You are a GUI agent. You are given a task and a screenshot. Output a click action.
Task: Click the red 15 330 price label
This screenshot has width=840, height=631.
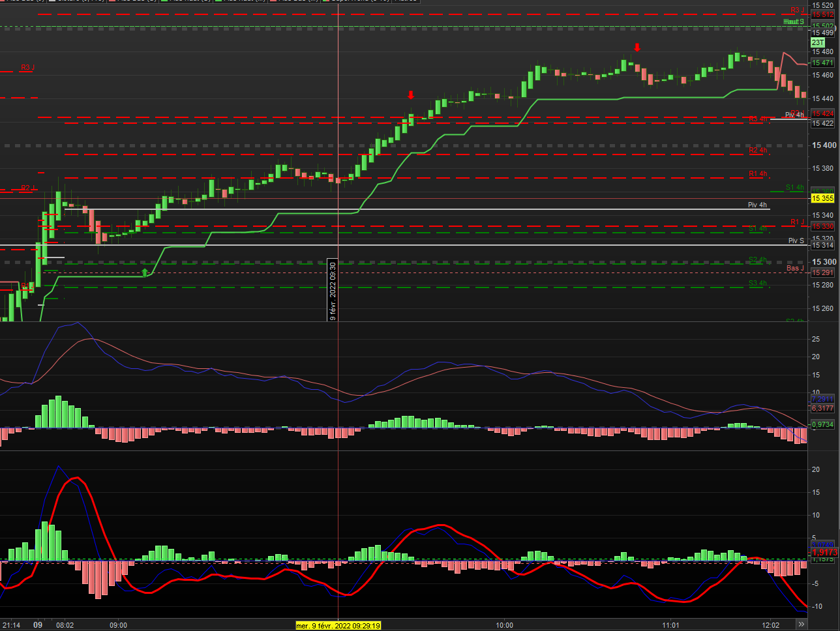tap(822, 227)
